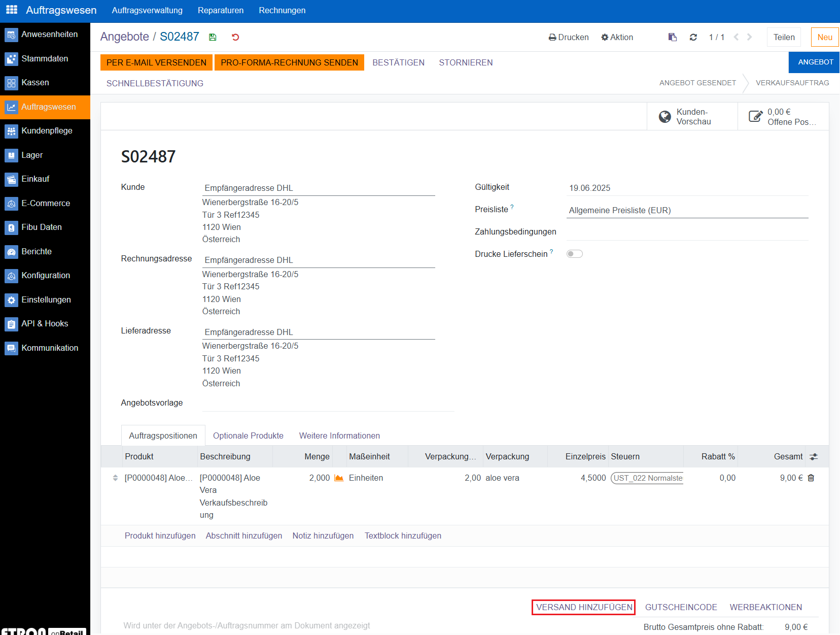Image resolution: width=840 pixels, height=635 pixels.
Task: Open column settings icon in table header
Action: (x=814, y=457)
